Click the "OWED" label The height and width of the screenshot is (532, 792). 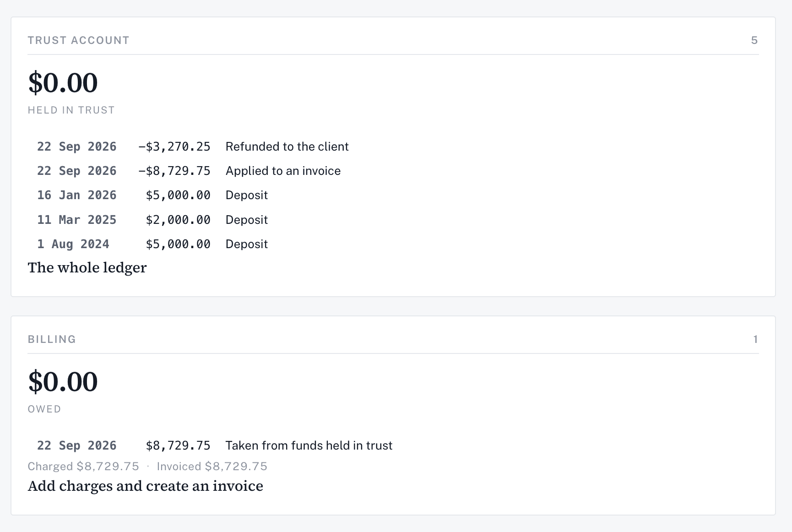pos(44,409)
